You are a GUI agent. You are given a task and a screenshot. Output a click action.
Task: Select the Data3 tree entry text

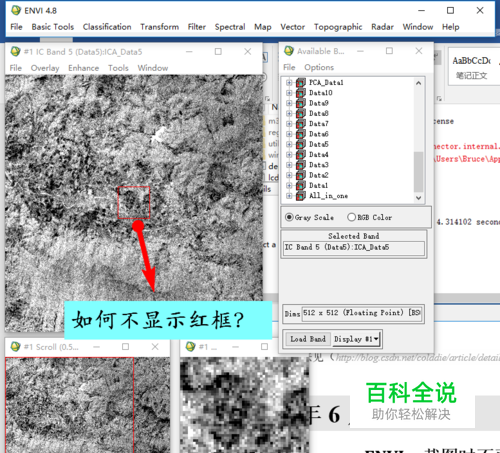click(x=319, y=165)
